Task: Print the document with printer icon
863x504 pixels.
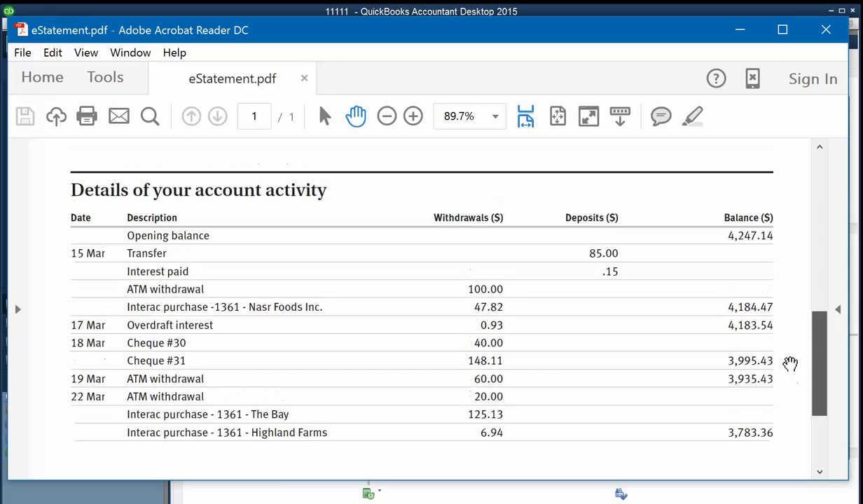Action: [87, 116]
